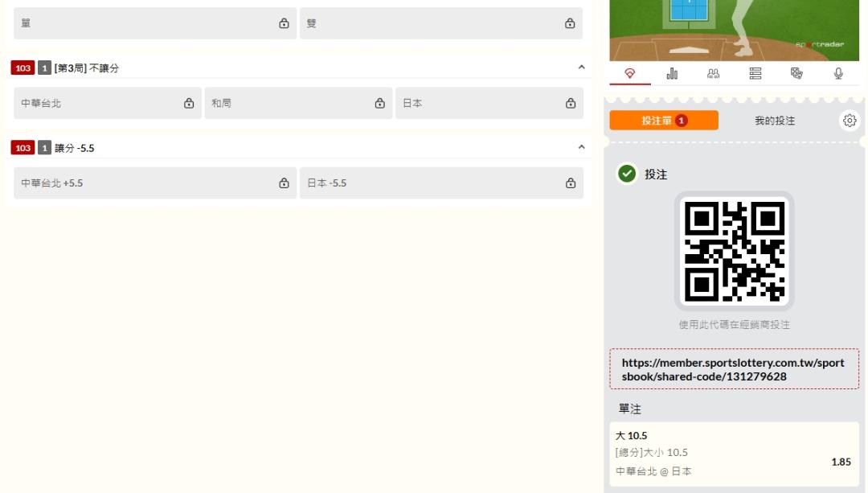Open the sportslottery shared-code link
868x493 pixels.
pyautogui.click(x=734, y=369)
